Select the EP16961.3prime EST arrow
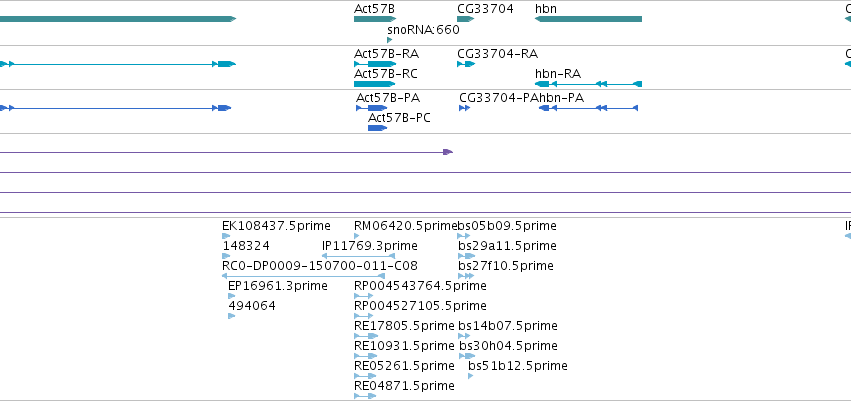The image size is (851, 401). point(232,296)
